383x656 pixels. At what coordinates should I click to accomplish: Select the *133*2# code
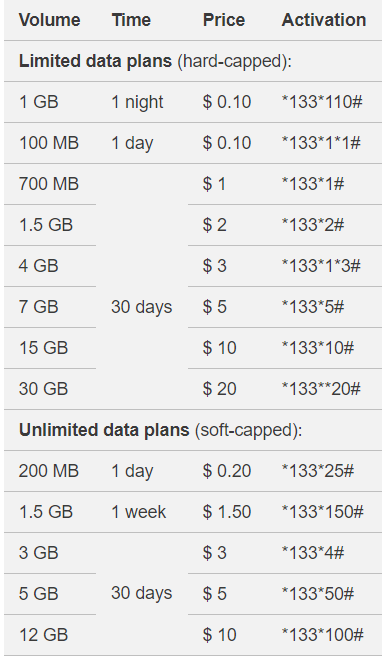pos(313,225)
